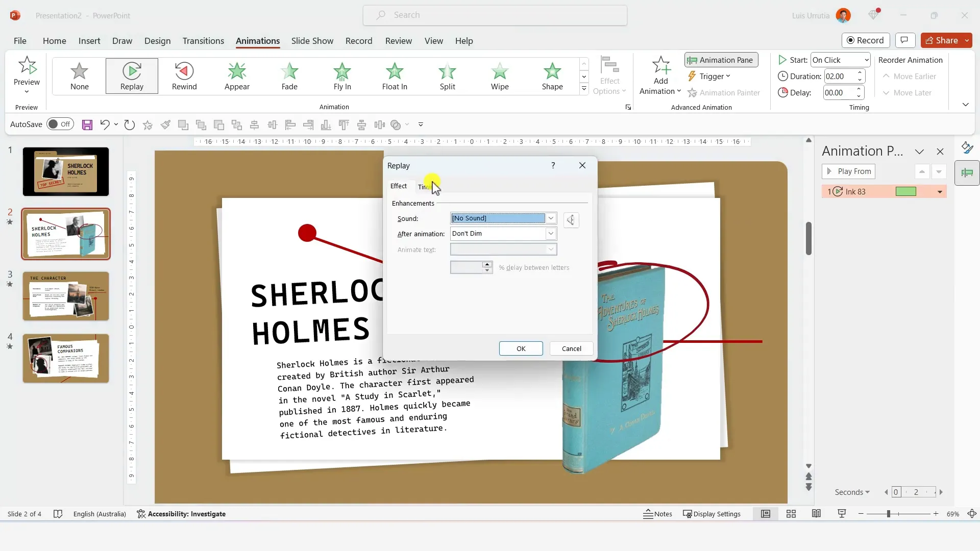This screenshot has height=551, width=980.
Task: Select slide 4 thumbnail Famous Companions
Action: tap(65, 359)
